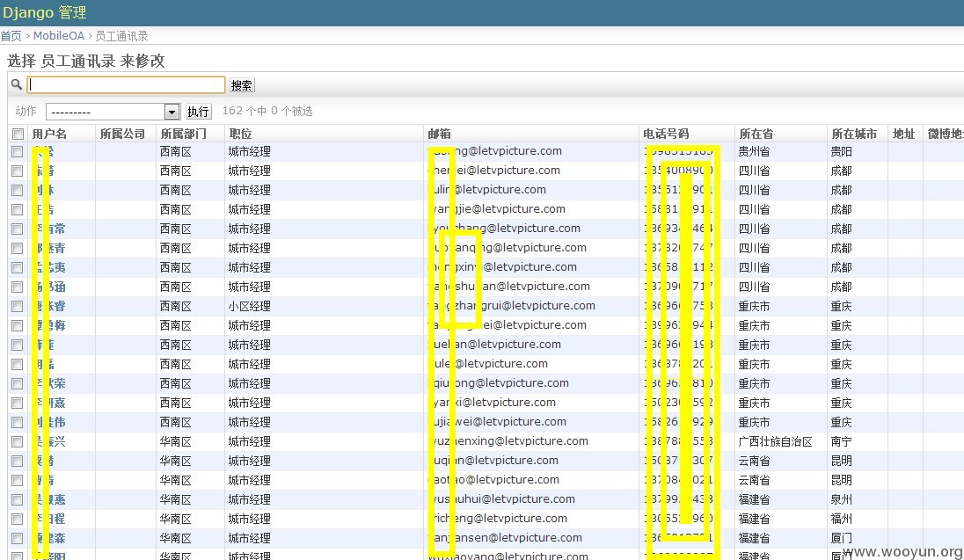The height and width of the screenshot is (560, 964).
Task: Tick the select-all checkbox in the table header
Action: pyautogui.click(x=18, y=134)
